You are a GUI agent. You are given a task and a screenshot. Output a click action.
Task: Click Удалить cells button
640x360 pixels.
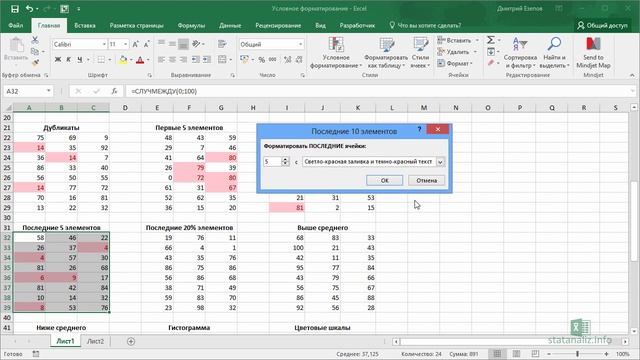[458, 52]
